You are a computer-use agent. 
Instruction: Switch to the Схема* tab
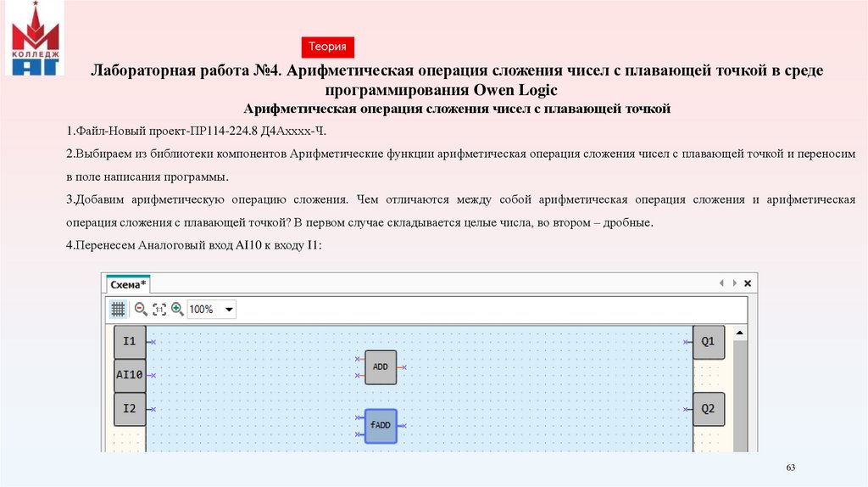pyautogui.click(x=128, y=285)
